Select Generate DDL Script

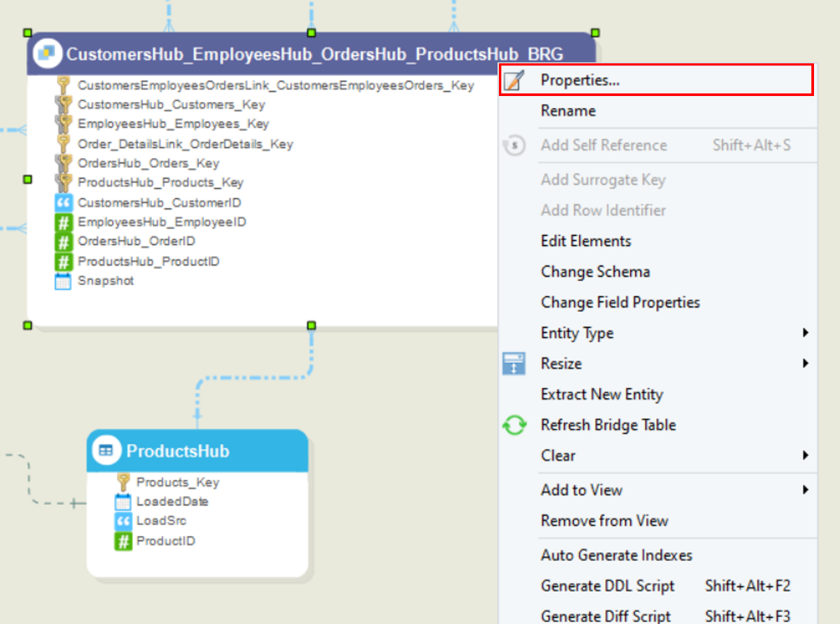(607, 586)
